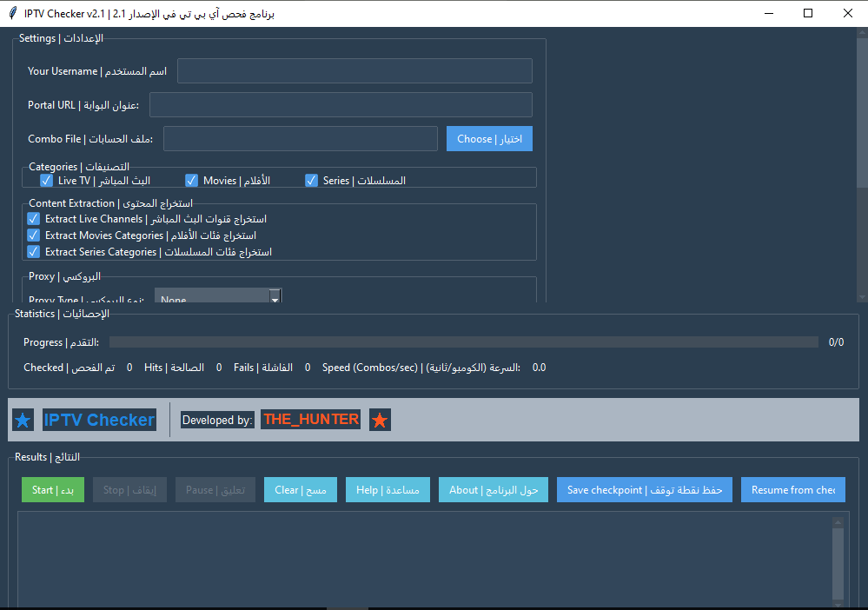868x610 pixels.
Task: Click the IPTV Checker banner title
Action: 99,420
